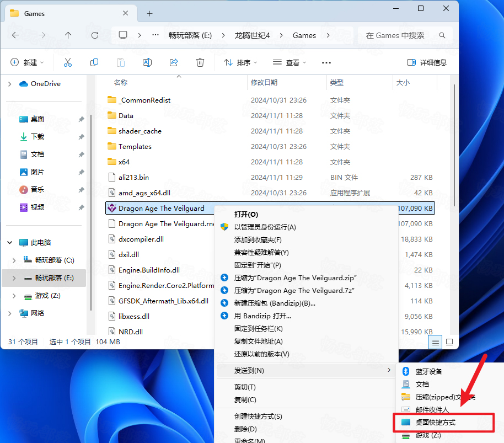This screenshot has width=504, height=443.
Task: Click the search magnifier icon
Action: coord(442,35)
